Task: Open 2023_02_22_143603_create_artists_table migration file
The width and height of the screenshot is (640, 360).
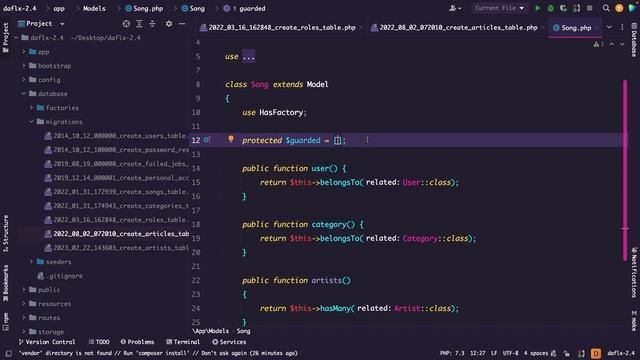Action: tap(116, 248)
